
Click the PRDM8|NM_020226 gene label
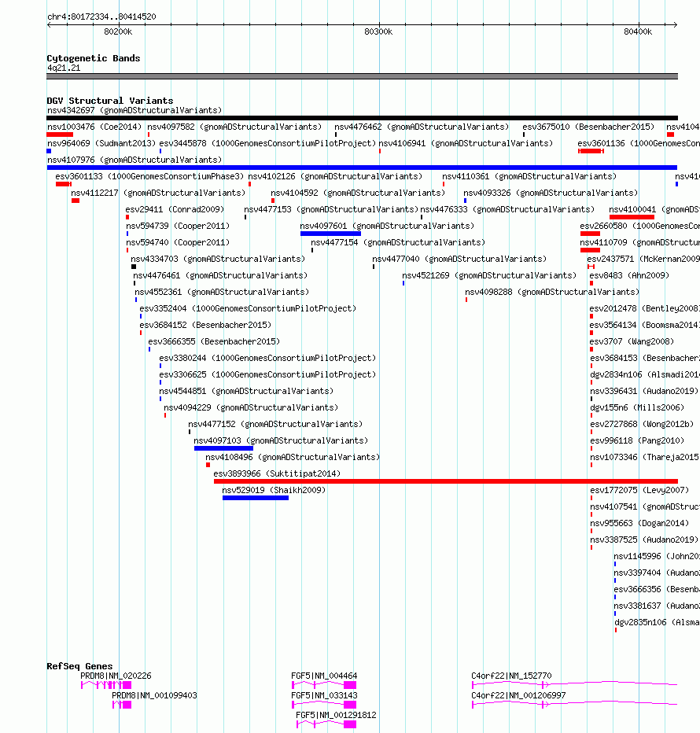tap(116, 676)
